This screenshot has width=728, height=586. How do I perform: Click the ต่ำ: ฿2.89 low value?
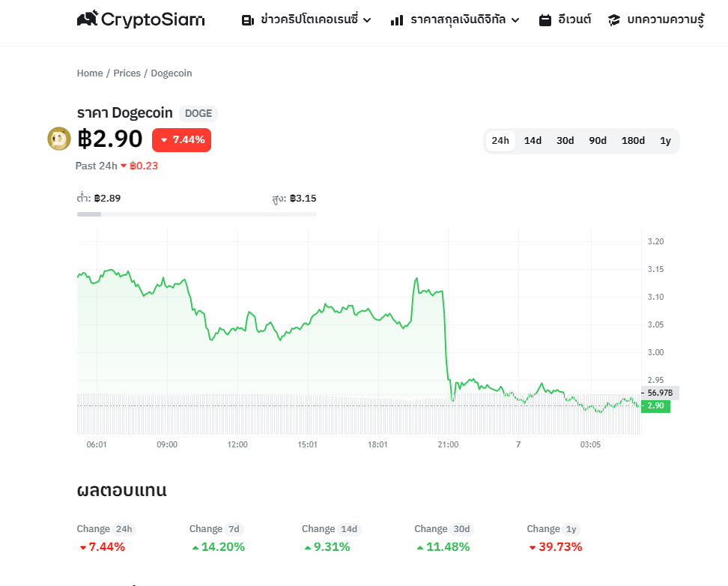click(98, 198)
